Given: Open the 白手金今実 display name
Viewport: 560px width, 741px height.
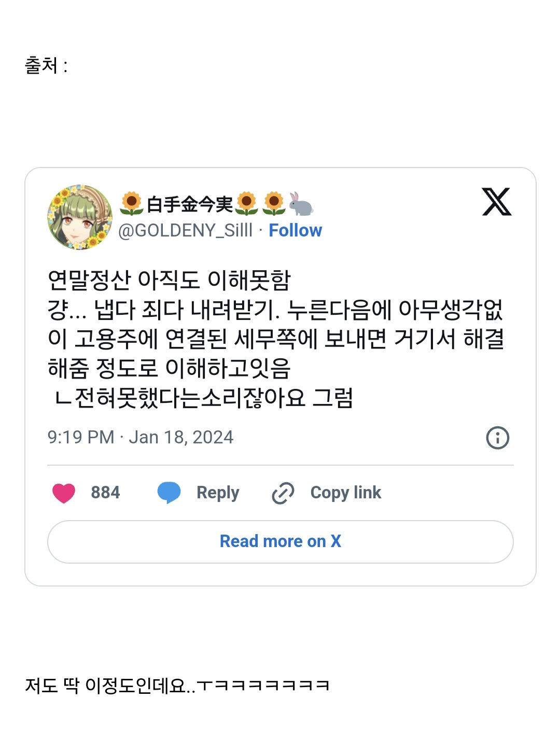Looking at the screenshot, I should tap(190, 204).
